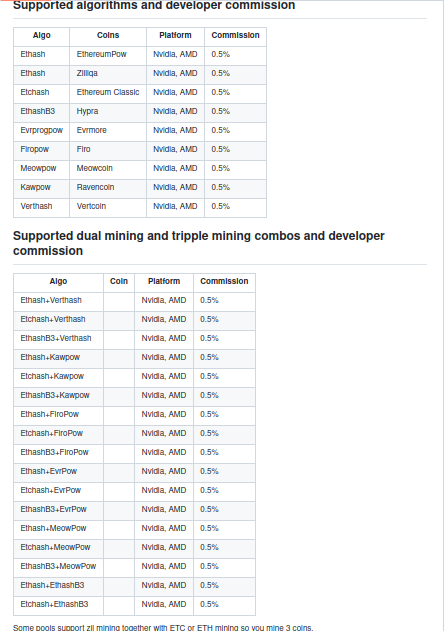Click the EthashB3 algorithm in first table
The width and height of the screenshot is (445, 631).
coord(41,111)
